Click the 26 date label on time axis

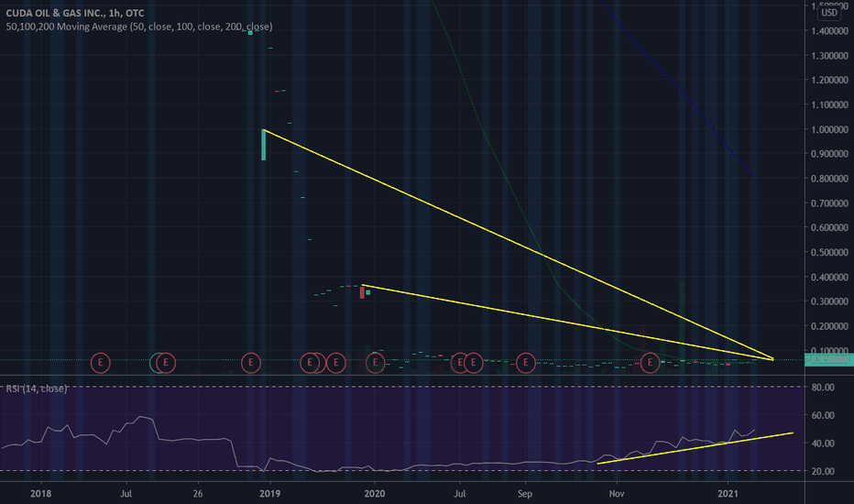pyautogui.click(x=198, y=494)
